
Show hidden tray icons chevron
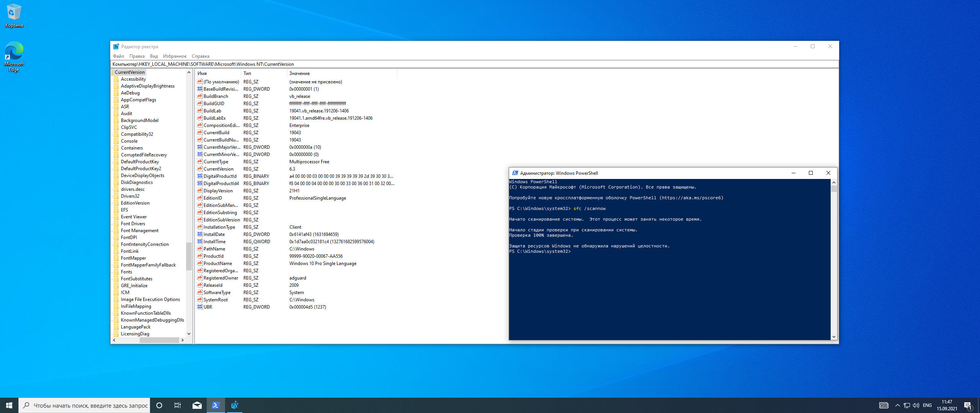point(897,405)
